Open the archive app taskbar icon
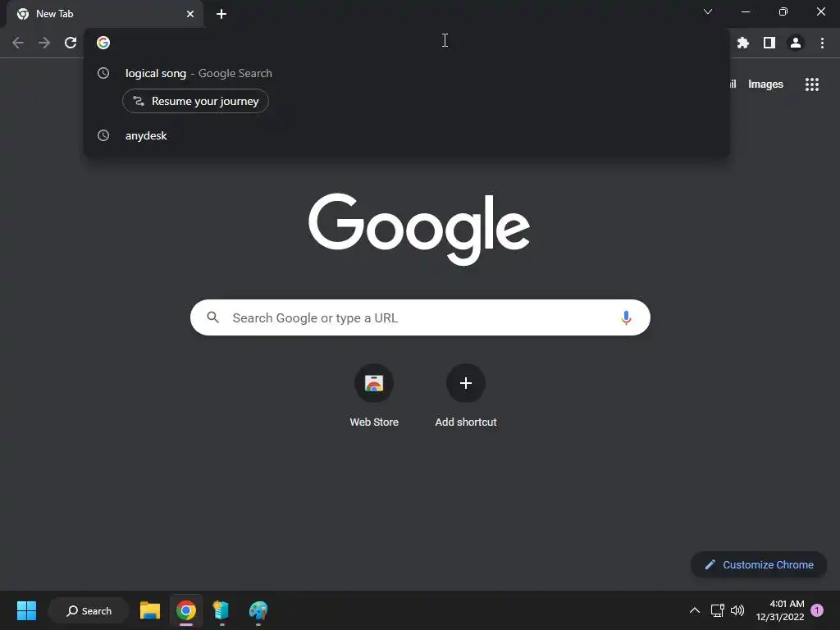The width and height of the screenshot is (840, 630). pyautogui.click(x=221, y=610)
